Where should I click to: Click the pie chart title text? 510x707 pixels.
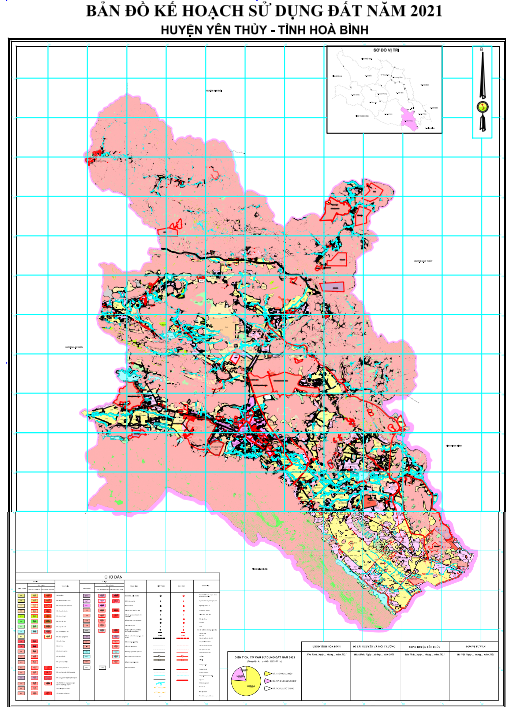pos(263,659)
